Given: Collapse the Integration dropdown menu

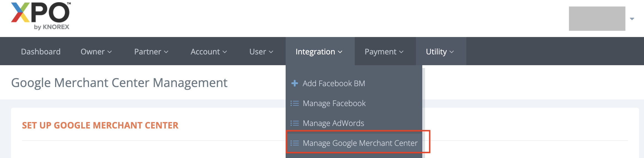Looking at the screenshot, I should [319, 52].
